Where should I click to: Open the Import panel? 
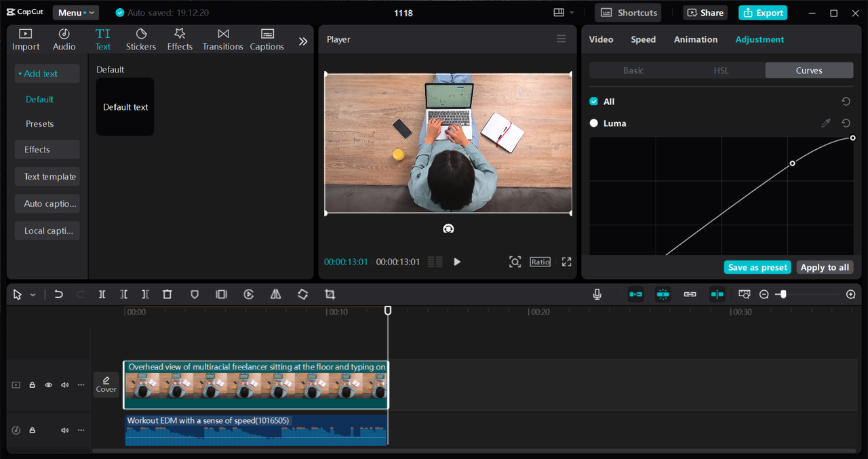pyautogui.click(x=26, y=39)
